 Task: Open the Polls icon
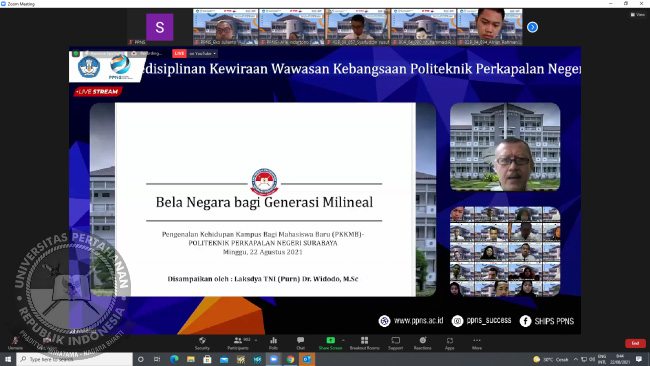click(x=273, y=343)
